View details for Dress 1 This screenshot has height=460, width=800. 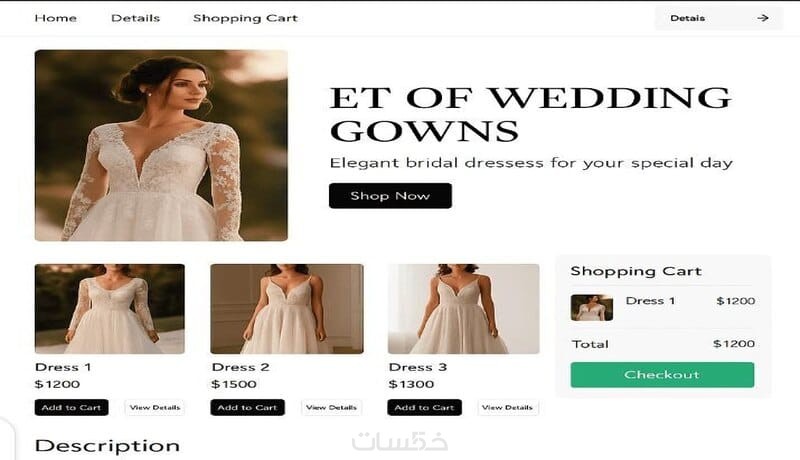[155, 407]
